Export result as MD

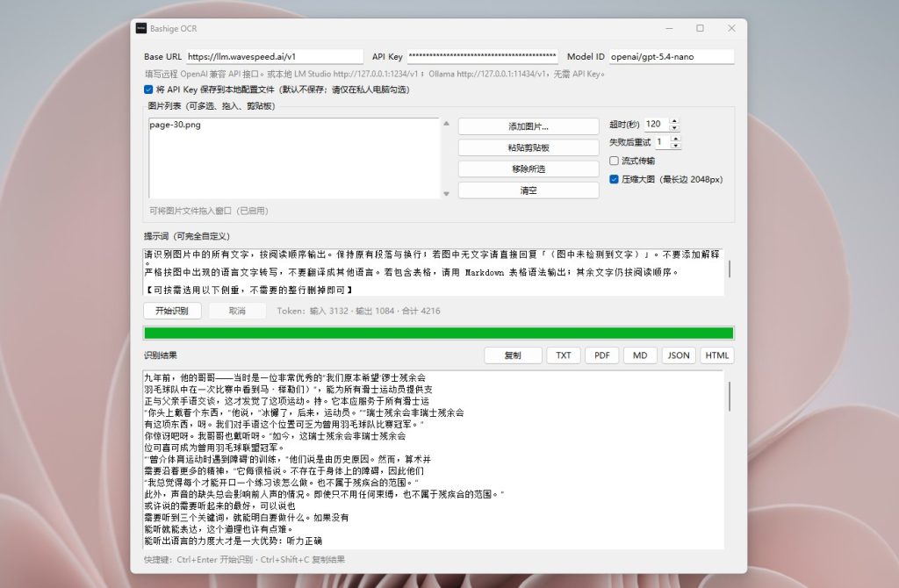[640, 355]
